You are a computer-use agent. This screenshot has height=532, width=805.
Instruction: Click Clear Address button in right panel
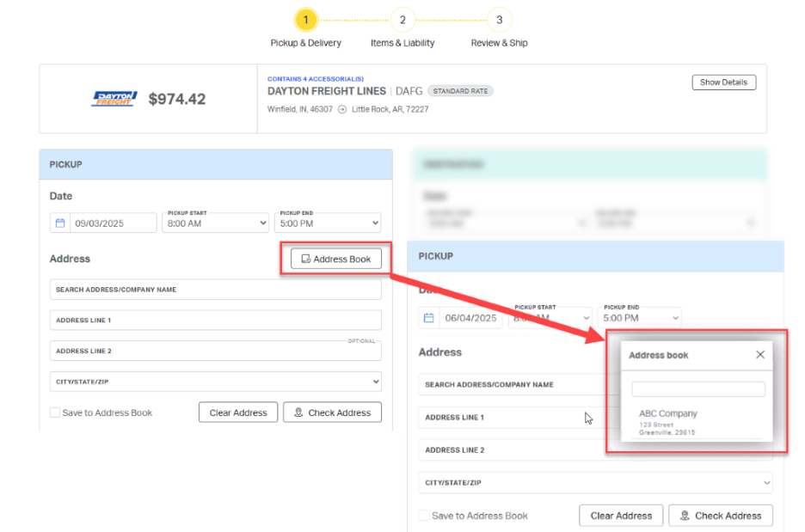click(x=621, y=516)
